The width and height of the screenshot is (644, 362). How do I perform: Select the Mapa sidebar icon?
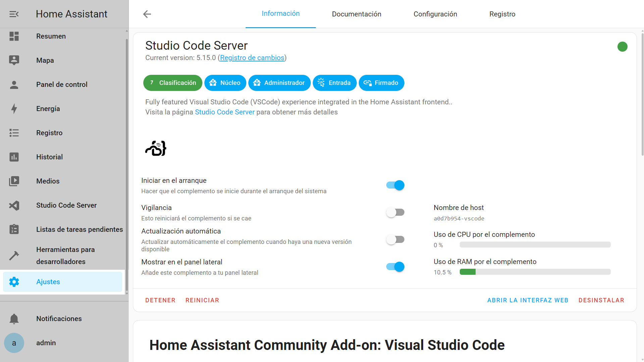[x=14, y=60]
